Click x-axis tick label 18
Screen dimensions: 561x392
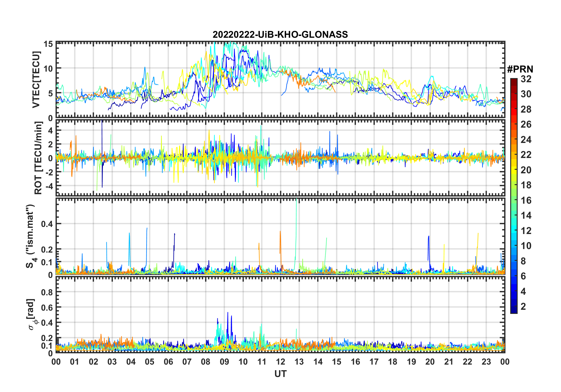coord(393,362)
